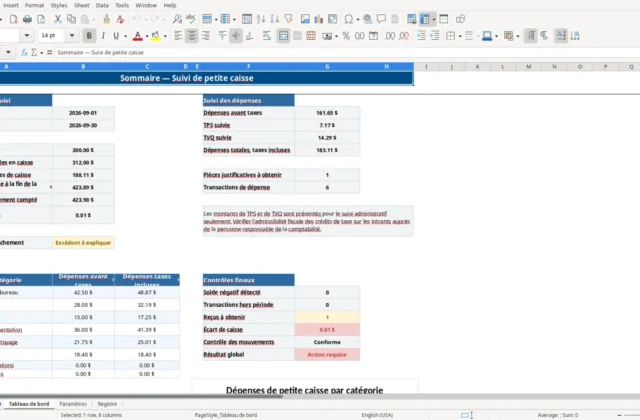Open Freeze Rows and Columns dropdown arrow
This screenshot has height=420, width=640.
[433, 19]
